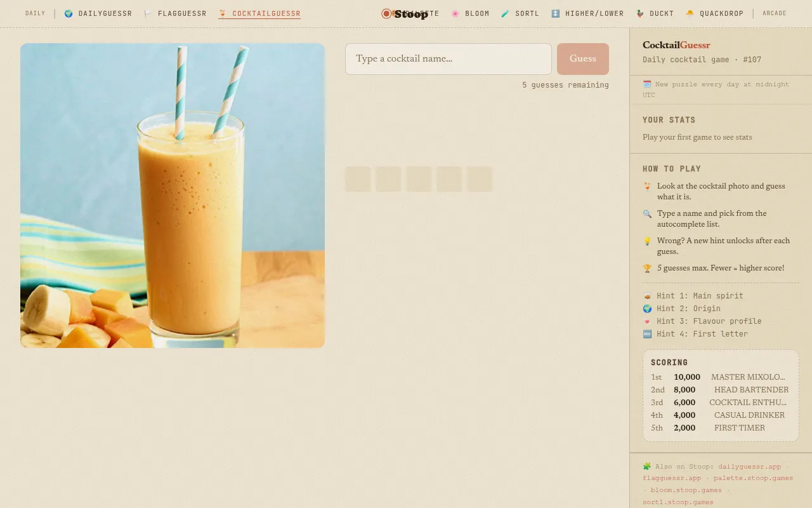Click the trophy icon beside '5 guesses max'
Image resolution: width=812 pixels, height=508 pixels.
click(x=647, y=268)
